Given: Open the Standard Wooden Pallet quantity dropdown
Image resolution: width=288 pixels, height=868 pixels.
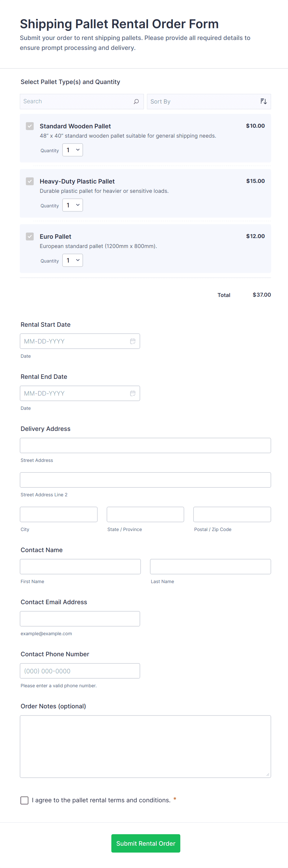Looking at the screenshot, I should tap(73, 150).
